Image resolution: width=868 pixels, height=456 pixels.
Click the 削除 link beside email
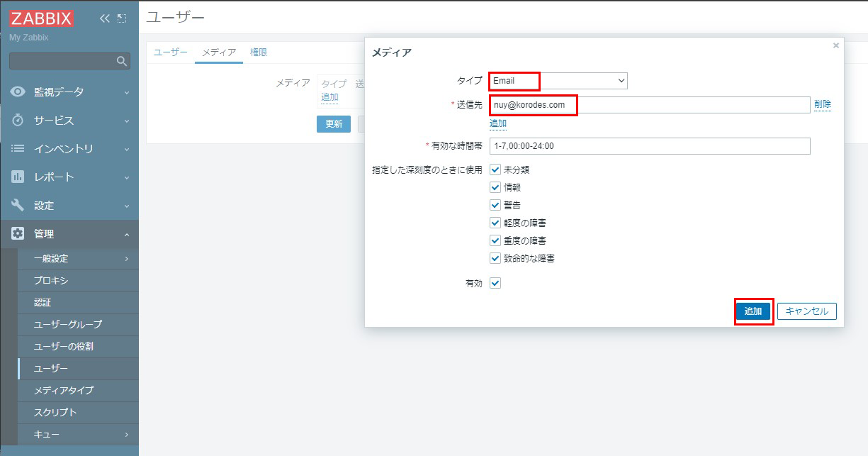(823, 104)
